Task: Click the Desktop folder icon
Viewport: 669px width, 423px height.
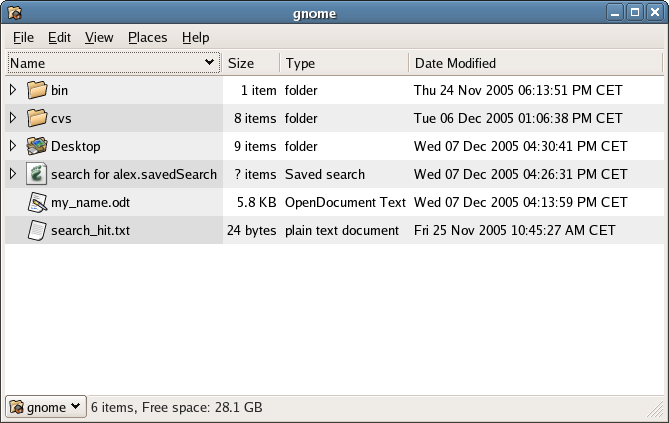Action: [x=37, y=146]
